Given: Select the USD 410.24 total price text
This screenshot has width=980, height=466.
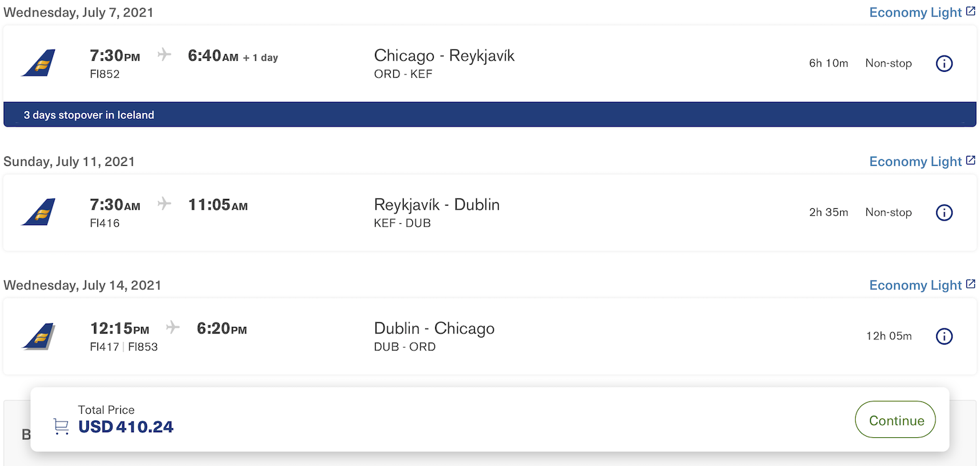Looking at the screenshot, I should (126, 426).
